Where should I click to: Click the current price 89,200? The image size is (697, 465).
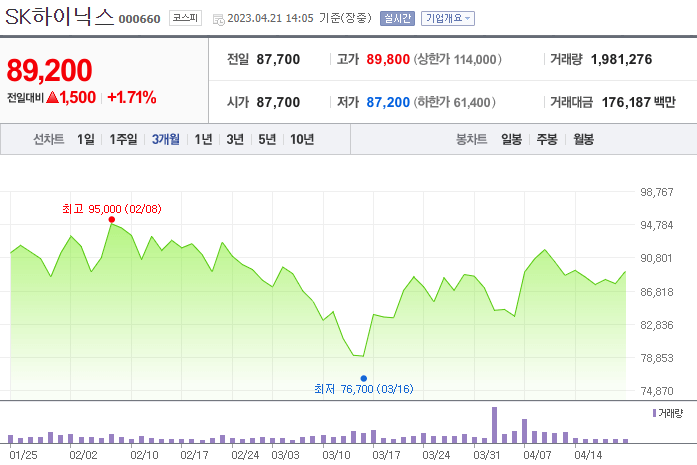tap(49, 70)
